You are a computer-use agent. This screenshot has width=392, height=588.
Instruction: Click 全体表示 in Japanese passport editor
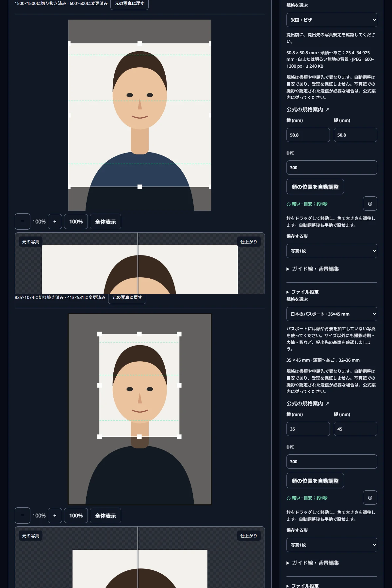point(106,515)
